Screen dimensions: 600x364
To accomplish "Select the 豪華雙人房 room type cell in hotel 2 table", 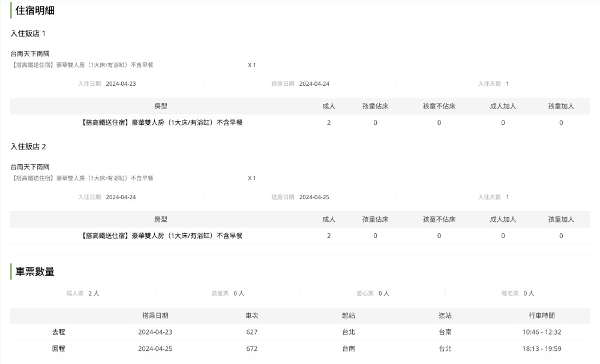I will (161, 236).
